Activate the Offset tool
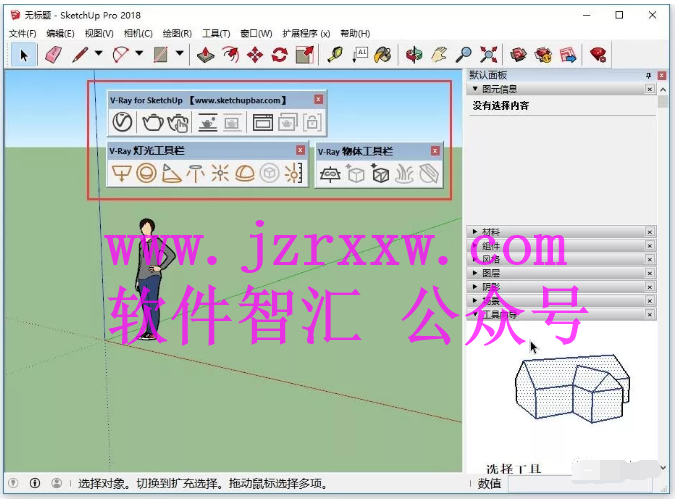 [231, 55]
